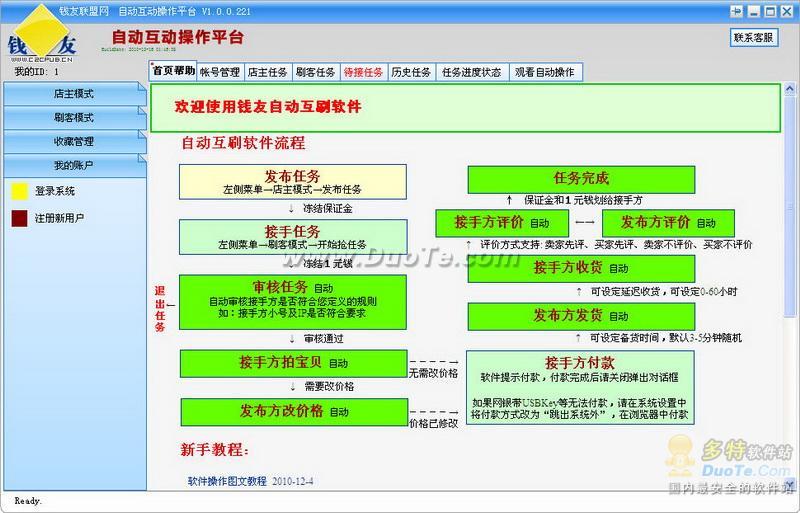Click the 发布方改价格 box
The width and height of the screenshot is (800, 513).
pyautogui.click(x=294, y=412)
